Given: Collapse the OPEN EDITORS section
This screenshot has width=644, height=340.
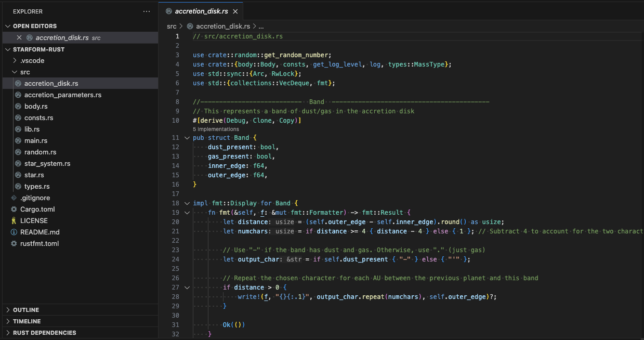Looking at the screenshot, I should point(7,25).
